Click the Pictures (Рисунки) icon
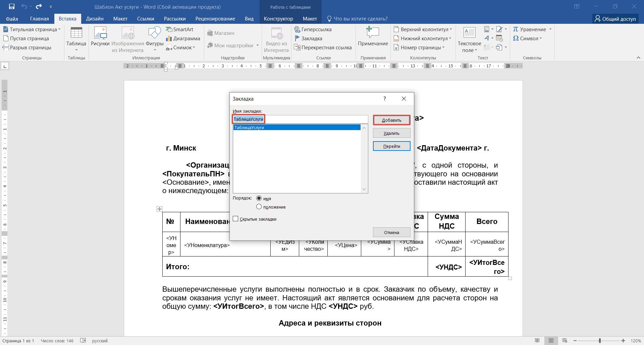Image resolution: width=644 pixels, height=345 pixels. [100, 37]
